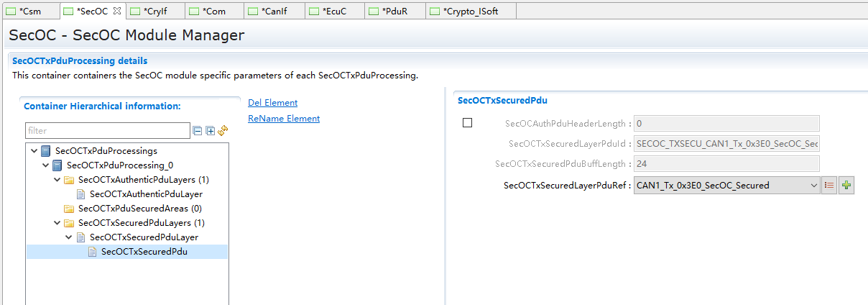The height and width of the screenshot is (305, 868).
Task: Click the ReName Element link
Action: tap(284, 119)
